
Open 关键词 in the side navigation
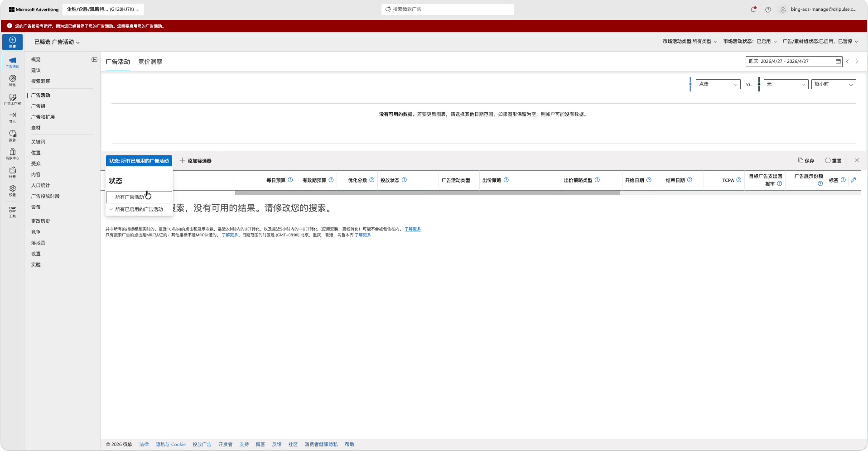coord(38,142)
